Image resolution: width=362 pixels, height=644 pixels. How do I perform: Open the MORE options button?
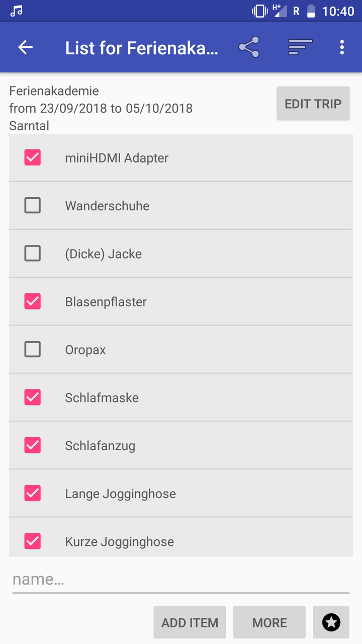[269, 622]
